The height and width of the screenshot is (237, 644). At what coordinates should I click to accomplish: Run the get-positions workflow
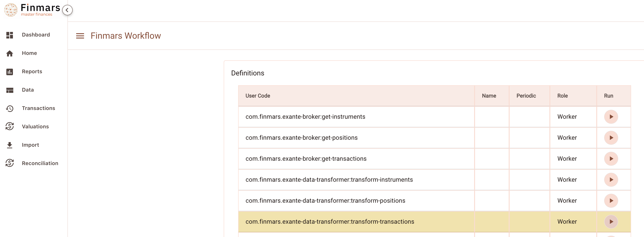(x=611, y=138)
